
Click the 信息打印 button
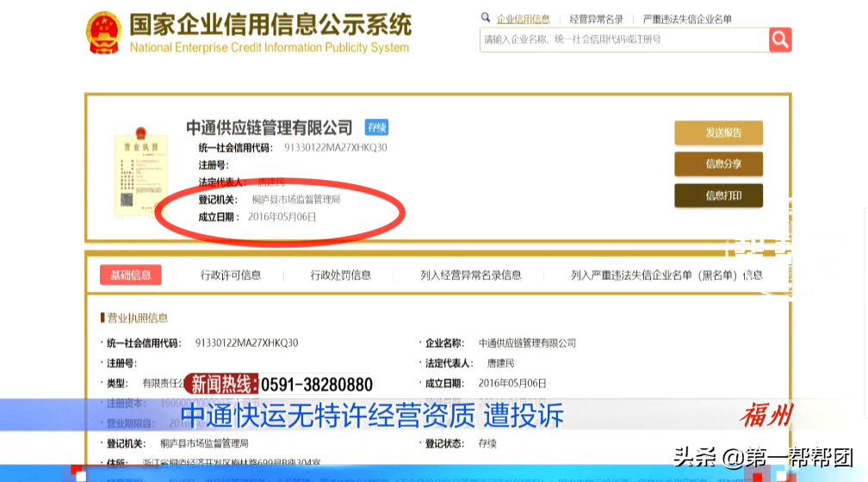pos(718,195)
